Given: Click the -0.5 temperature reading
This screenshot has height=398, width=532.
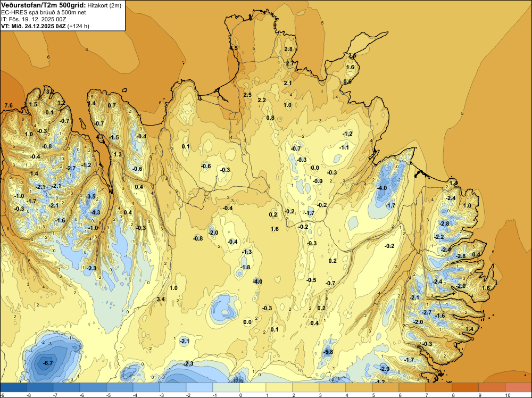Looking at the screenshot, I should tap(311, 280).
